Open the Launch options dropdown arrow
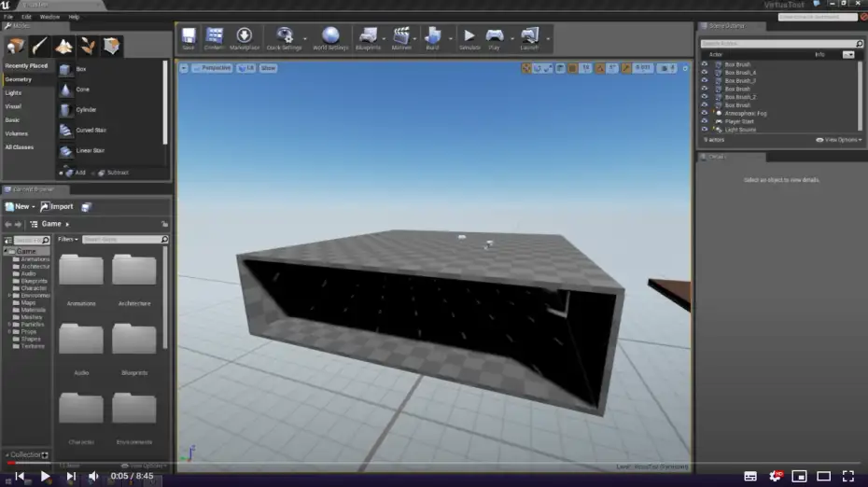Screen dimensions: 868x487 (x=548, y=39)
